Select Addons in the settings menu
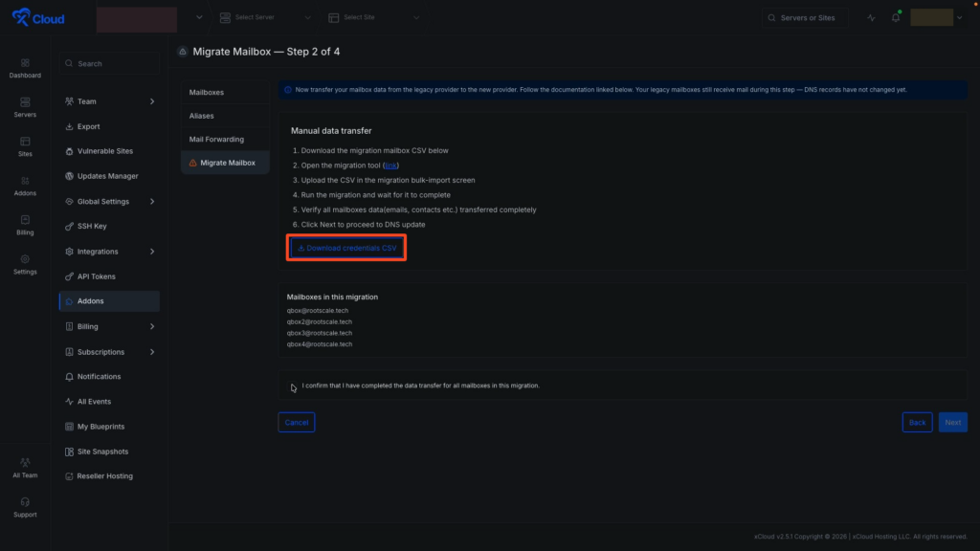Image resolution: width=980 pixels, height=551 pixels. pyautogui.click(x=109, y=301)
